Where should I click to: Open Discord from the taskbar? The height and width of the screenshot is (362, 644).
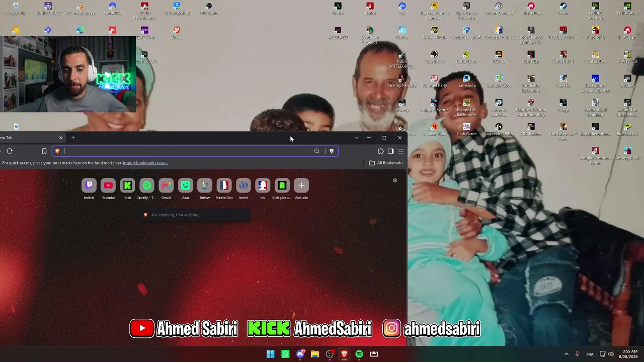tap(300, 354)
